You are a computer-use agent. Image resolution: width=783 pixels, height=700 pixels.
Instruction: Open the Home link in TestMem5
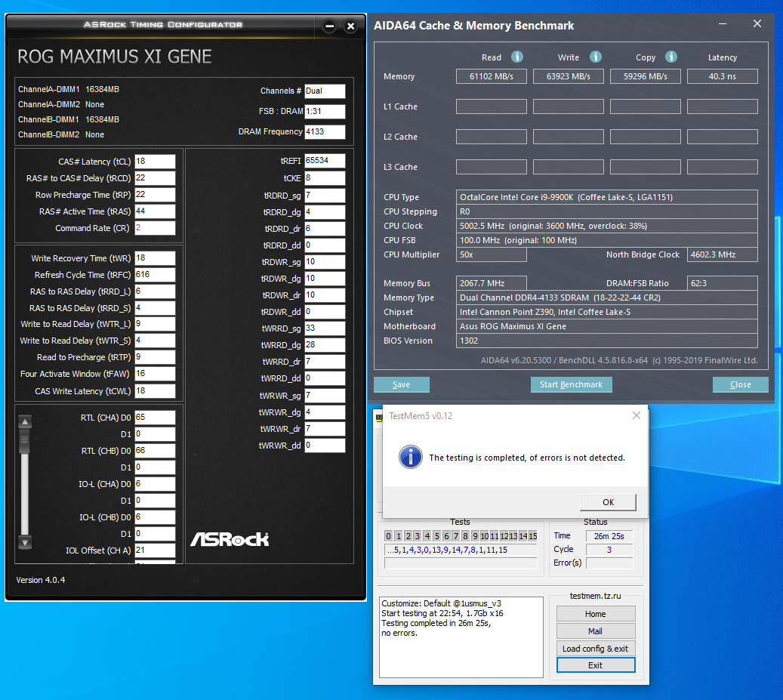pos(596,614)
